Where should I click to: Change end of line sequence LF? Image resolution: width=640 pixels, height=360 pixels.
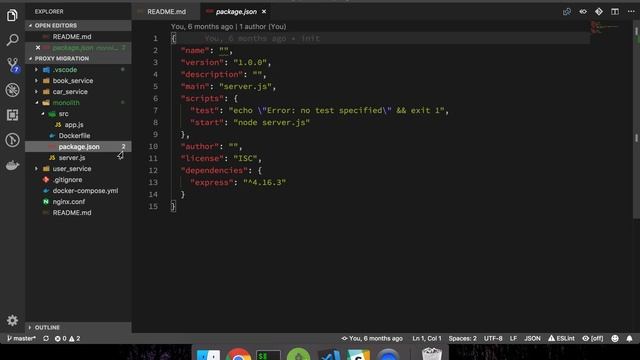(513, 338)
